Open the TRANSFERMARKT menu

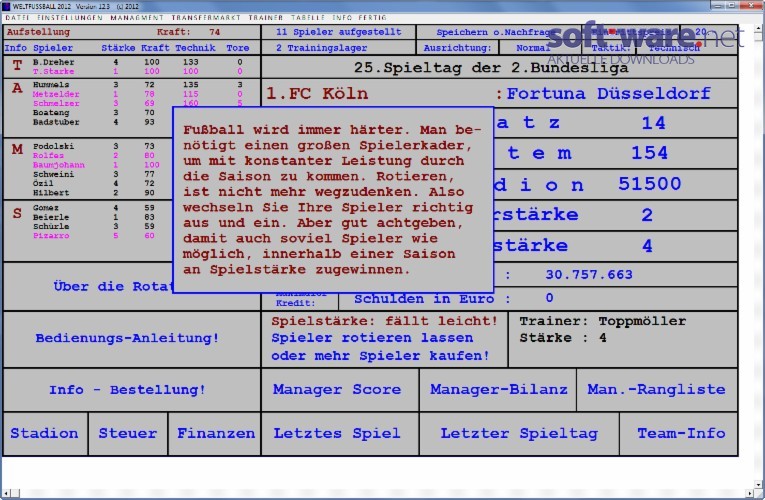pyautogui.click(x=206, y=18)
